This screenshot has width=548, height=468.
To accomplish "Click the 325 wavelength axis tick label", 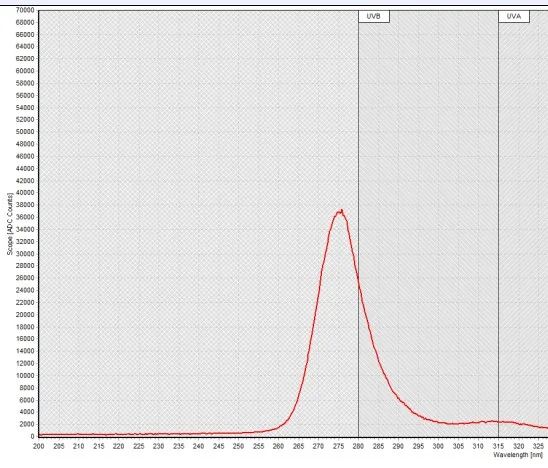I will (x=538, y=446).
